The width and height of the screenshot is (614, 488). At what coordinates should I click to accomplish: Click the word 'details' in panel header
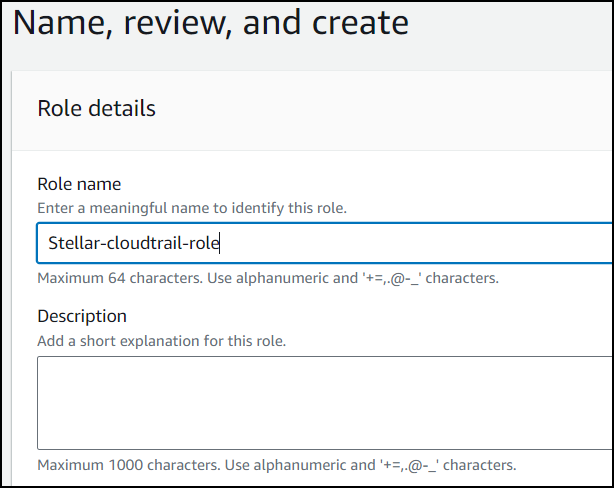[122, 108]
